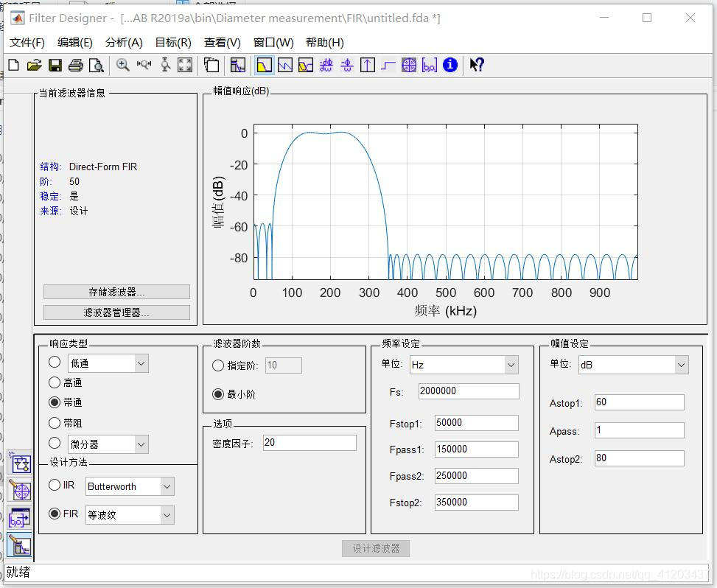Open the import filter panel from the sidebar
The width and height of the screenshot is (717, 588).
pyautogui.click(x=18, y=517)
